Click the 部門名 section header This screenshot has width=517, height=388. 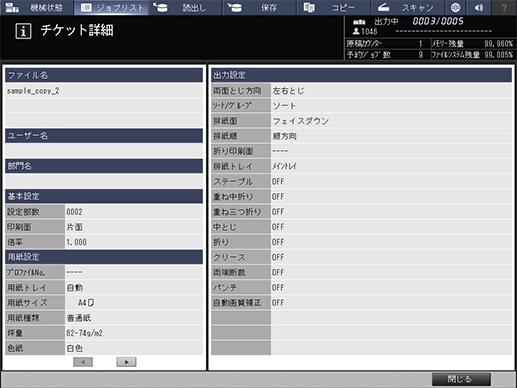(x=104, y=166)
